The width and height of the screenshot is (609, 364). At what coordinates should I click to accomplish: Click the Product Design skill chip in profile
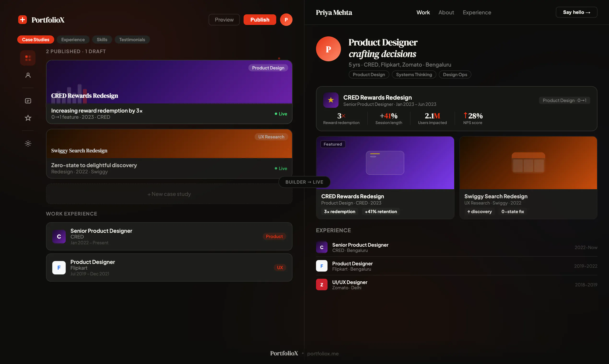tap(369, 74)
